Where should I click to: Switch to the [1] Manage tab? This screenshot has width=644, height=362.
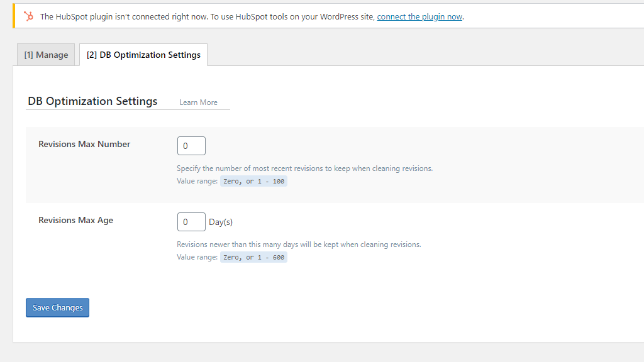46,55
